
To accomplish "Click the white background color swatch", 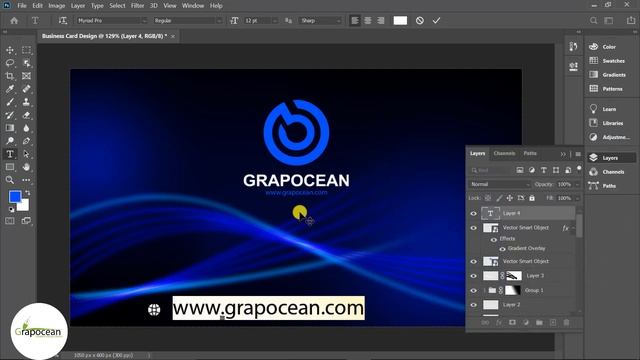I will tap(24, 206).
